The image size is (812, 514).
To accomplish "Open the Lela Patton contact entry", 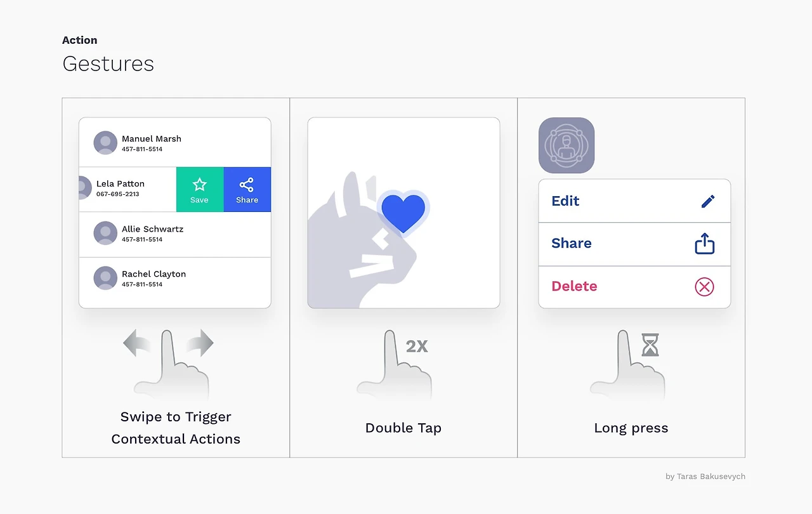I will click(128, 189).
